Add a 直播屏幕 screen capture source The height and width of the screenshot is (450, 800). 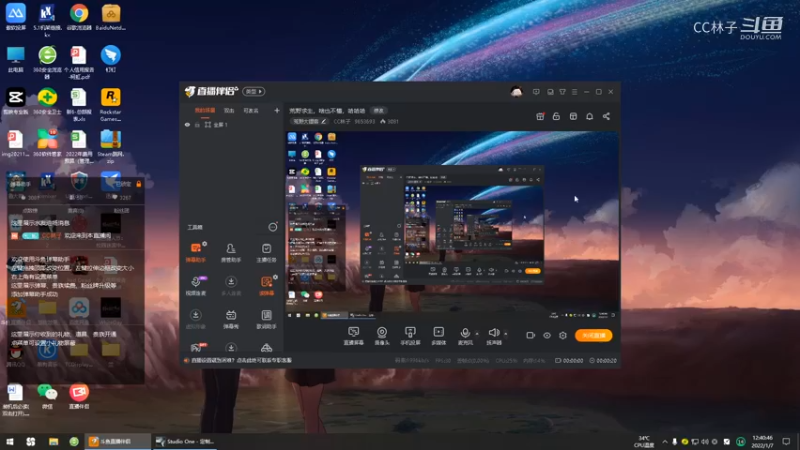pyautogui.click(x=354, y=336)
